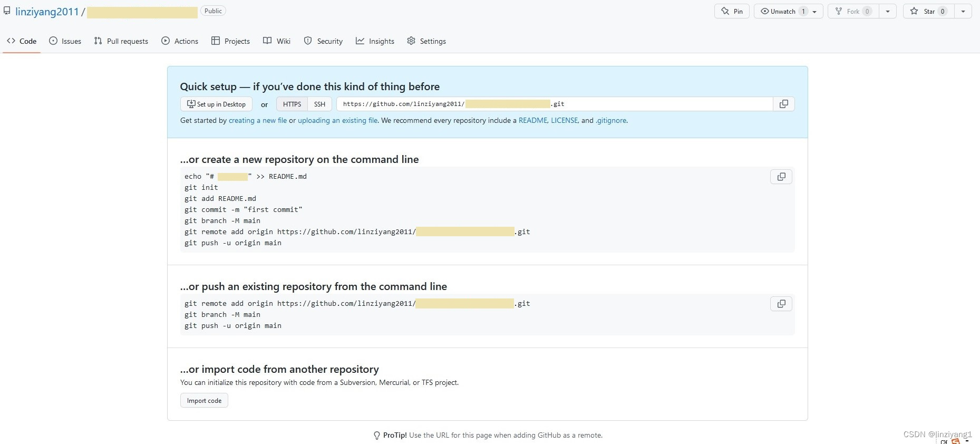Click the Issues circle icon
Screen dimensions: 980x444
[x=53, y=41]
